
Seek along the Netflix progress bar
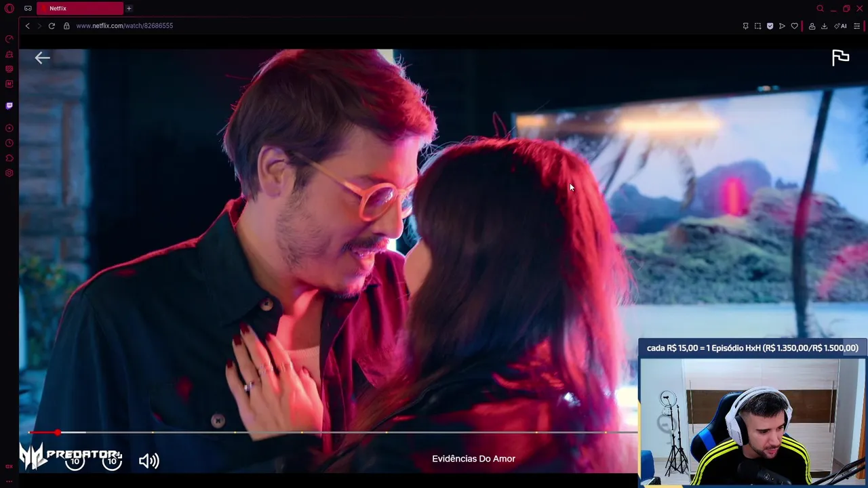(332, 432)
